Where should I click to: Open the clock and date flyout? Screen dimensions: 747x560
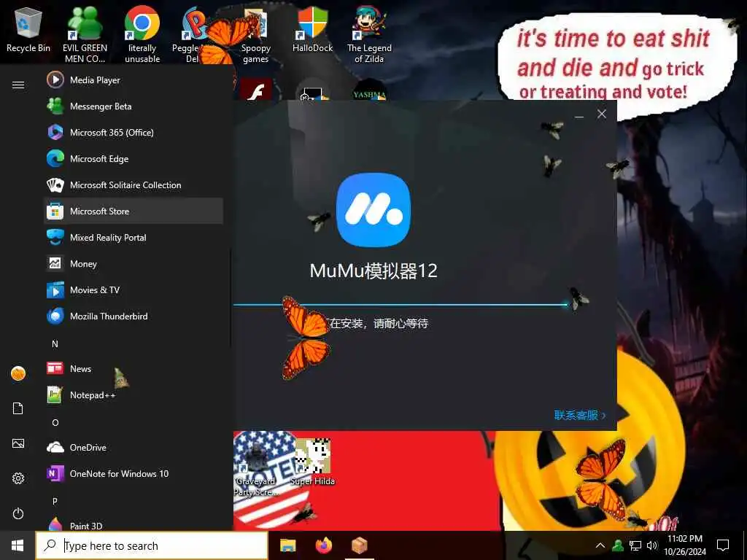[685, 545]
